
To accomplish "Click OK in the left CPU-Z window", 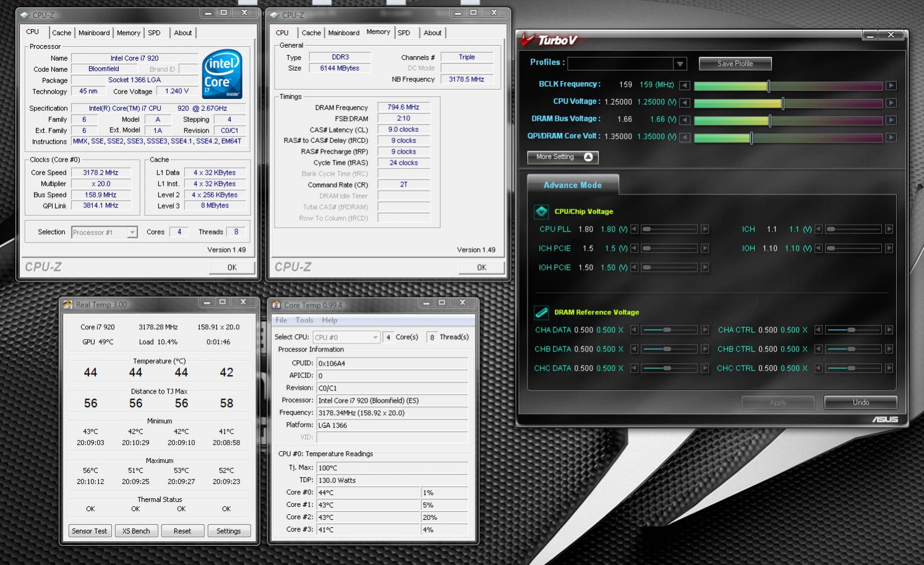I will click(x=232, y=267).
